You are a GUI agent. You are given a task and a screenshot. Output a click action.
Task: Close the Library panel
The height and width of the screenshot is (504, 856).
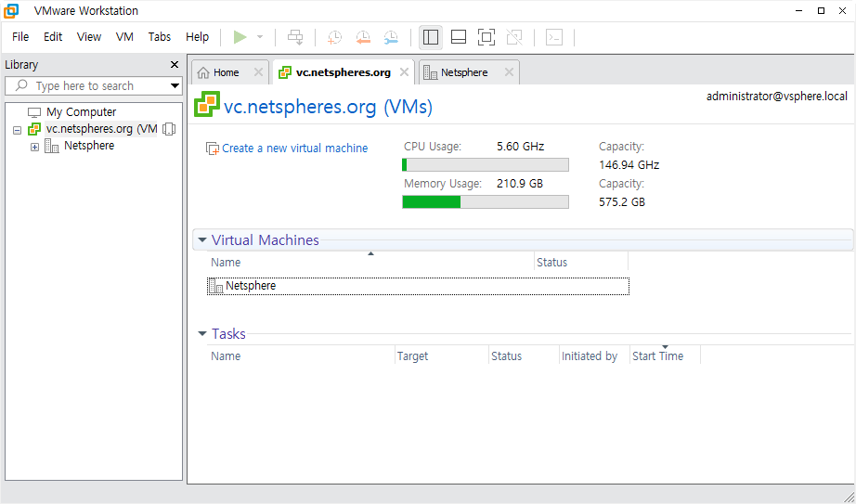[x=175, y=64]
